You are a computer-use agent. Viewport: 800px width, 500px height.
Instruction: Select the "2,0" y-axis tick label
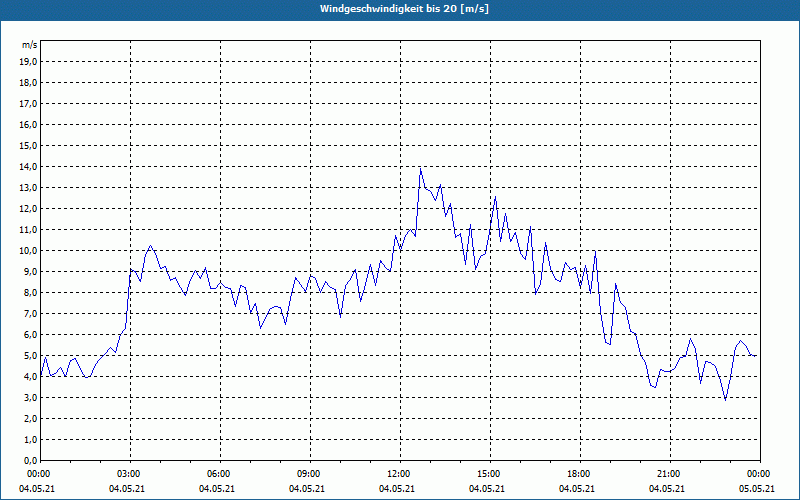pyautogui.click(x=31, y=418)
